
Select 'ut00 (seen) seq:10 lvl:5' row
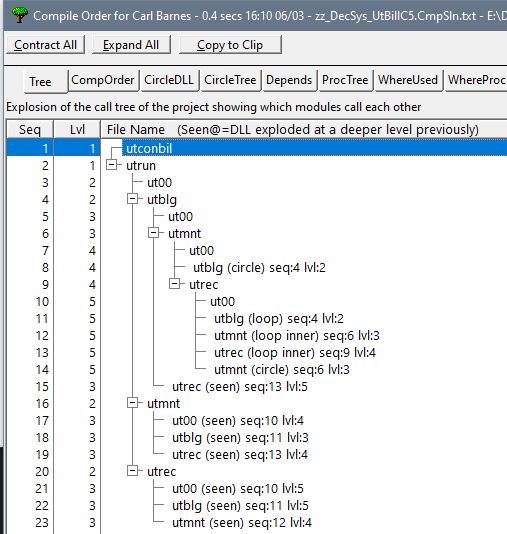tap(238, 489)
